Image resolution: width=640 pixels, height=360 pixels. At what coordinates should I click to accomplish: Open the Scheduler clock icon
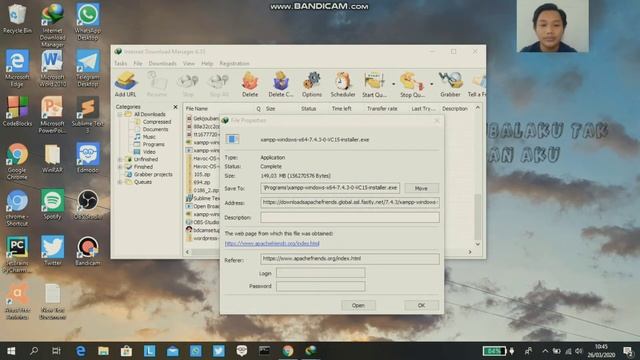[343, 84]
